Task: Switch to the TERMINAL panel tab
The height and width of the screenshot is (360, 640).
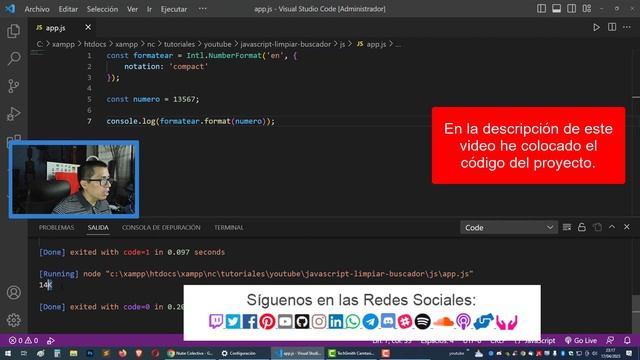Action: (229, 227)
